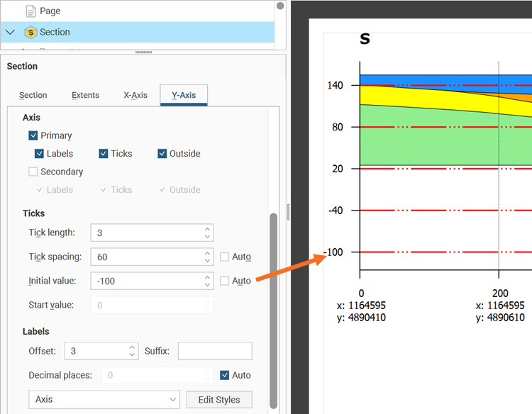This screenshot has width=532, height=414.
Task: Increase Tick length with up arrow
Action: click(207, 229)
